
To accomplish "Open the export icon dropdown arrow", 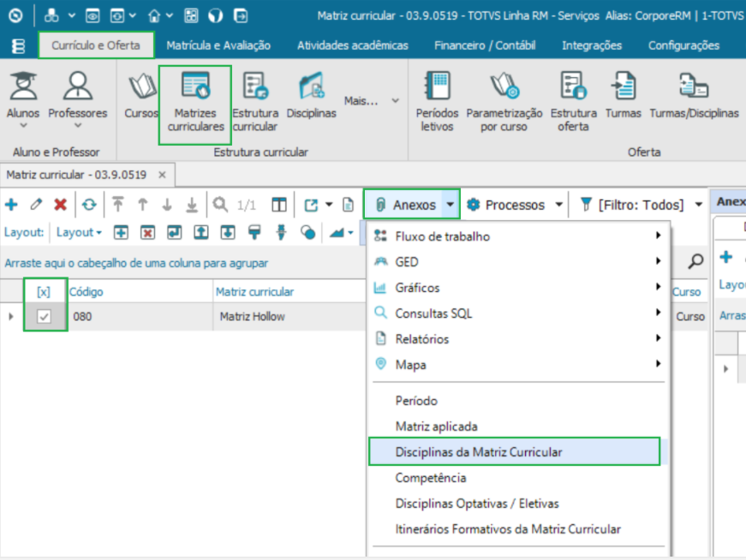I will click(329, 205).
